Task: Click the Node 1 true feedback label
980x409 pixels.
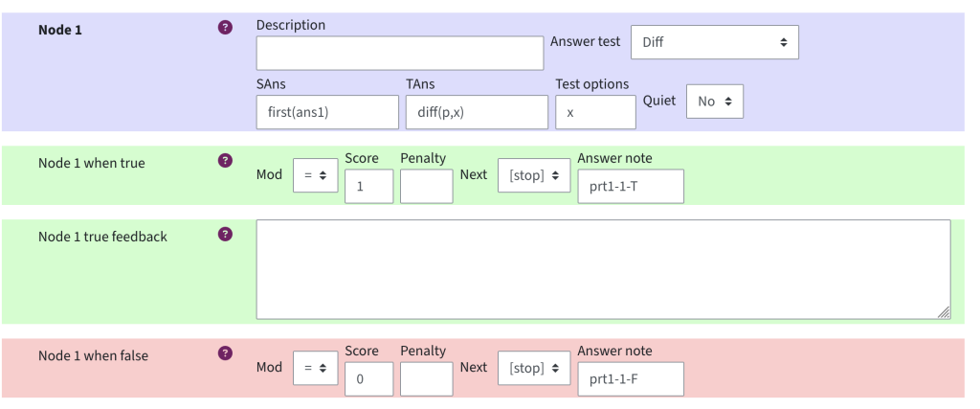Action: click(102, 237)
